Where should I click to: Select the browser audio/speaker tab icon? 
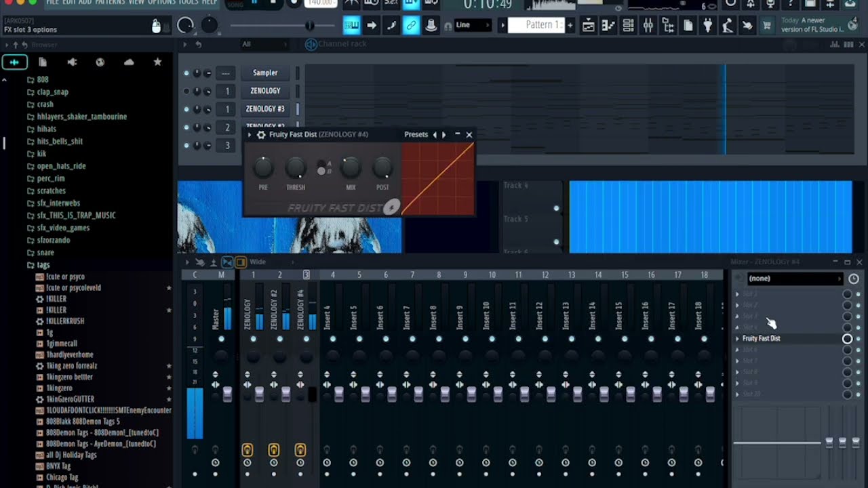[72, 62]
